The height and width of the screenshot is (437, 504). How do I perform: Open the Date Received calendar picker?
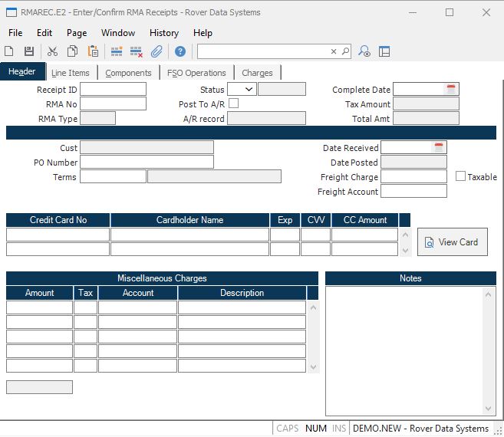tap(439, 147)
